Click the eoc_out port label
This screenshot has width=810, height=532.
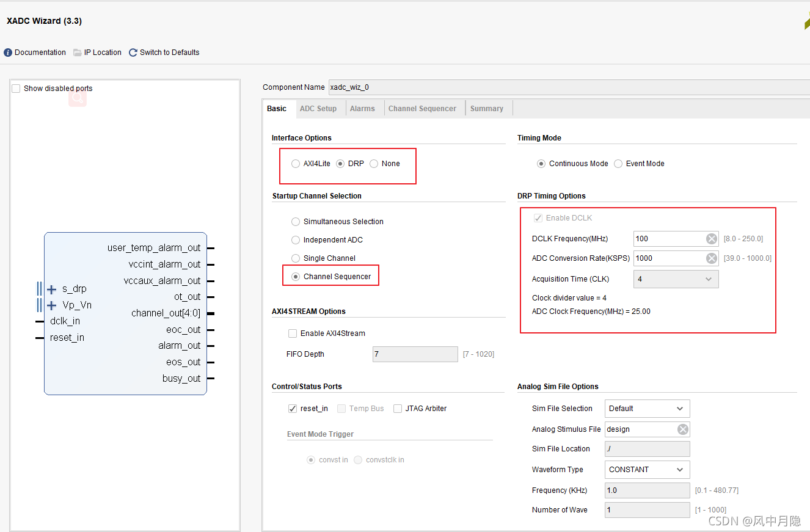183,330
